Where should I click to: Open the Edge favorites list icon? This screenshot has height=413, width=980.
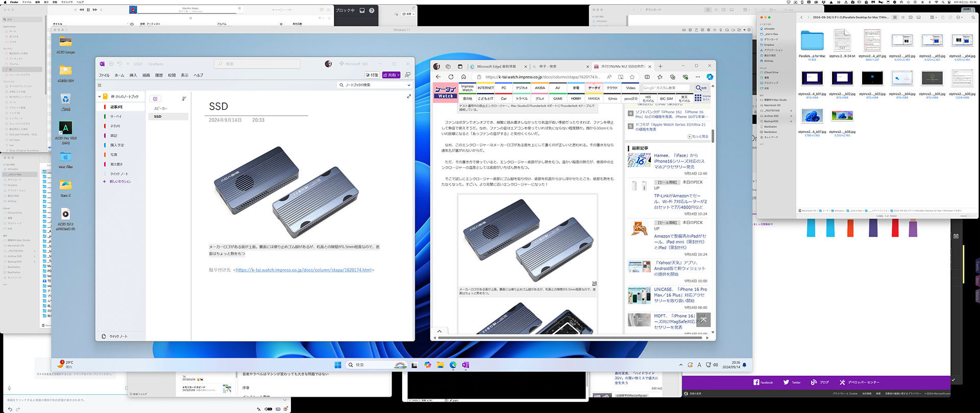point(660,77)
